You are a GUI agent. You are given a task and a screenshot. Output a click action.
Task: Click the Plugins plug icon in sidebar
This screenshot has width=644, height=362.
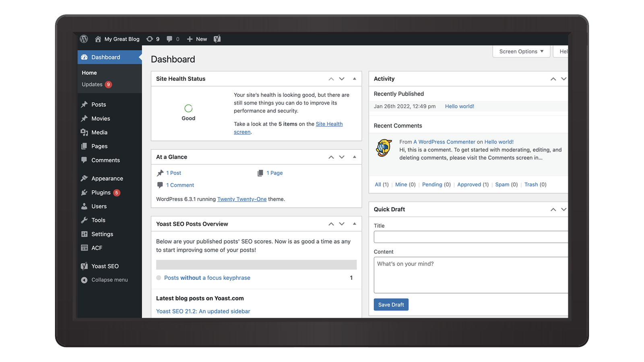(x=84, y=193)
